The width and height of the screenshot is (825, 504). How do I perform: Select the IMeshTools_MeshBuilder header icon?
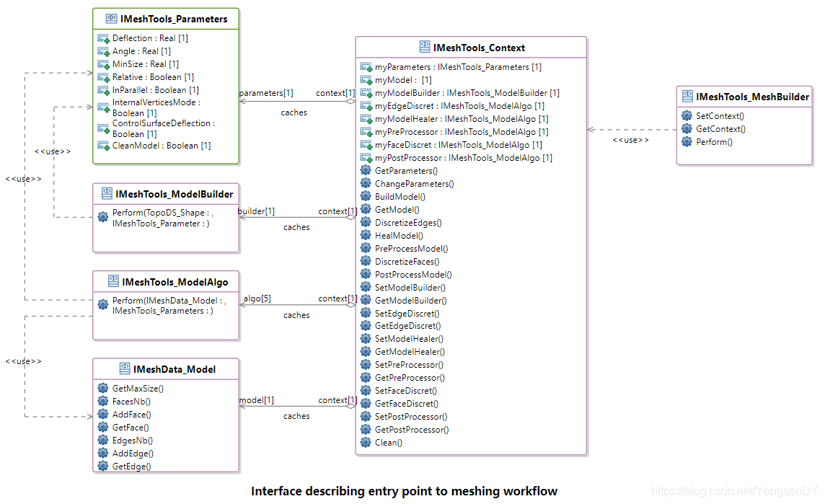point(687,97)
